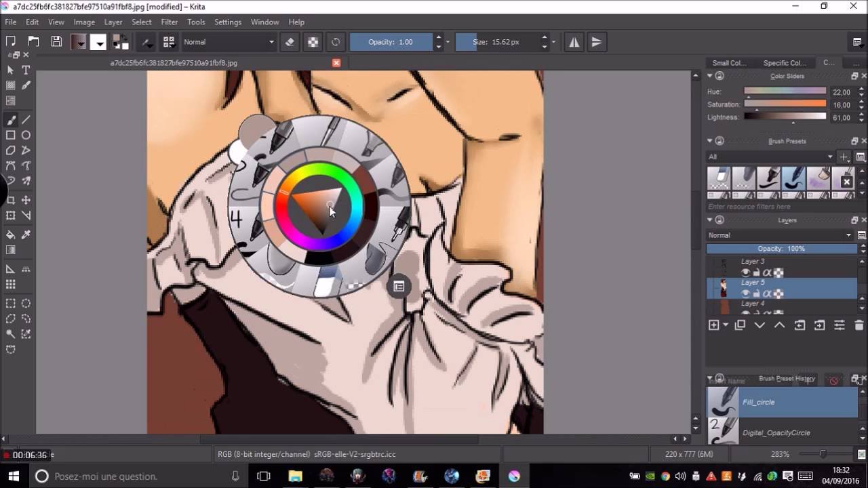Open an existing document from the toolbar
The height and width of the screenshot is (488, 868).
33,42
